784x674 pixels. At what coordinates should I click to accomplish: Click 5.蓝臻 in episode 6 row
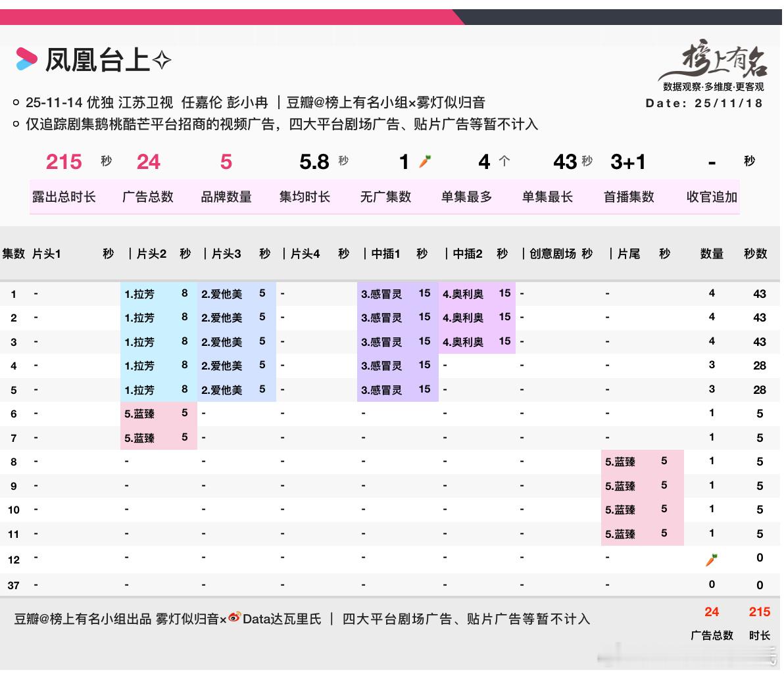point(139,414)
